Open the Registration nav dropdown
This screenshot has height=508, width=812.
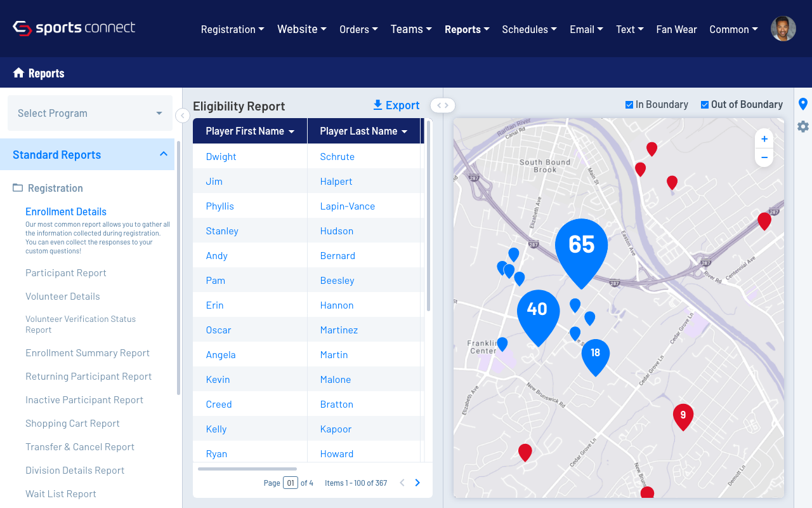click(x=233, y=29)
